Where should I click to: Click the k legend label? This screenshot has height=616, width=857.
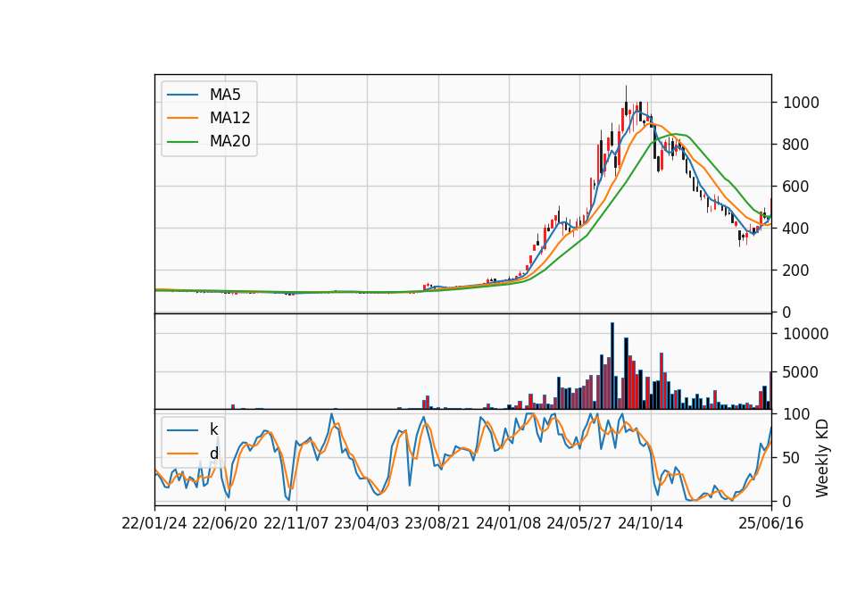coord(213,429)
